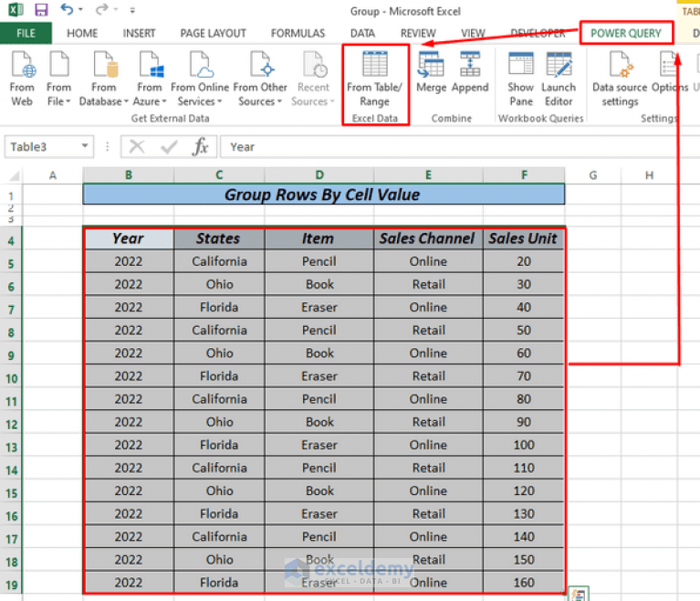Switch to the DATA tab
The image size is (700, 601).
(x=362, y=33)
